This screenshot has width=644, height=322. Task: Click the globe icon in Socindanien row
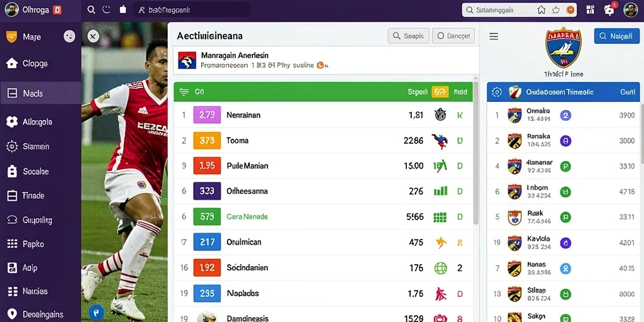tap(440, 268)
